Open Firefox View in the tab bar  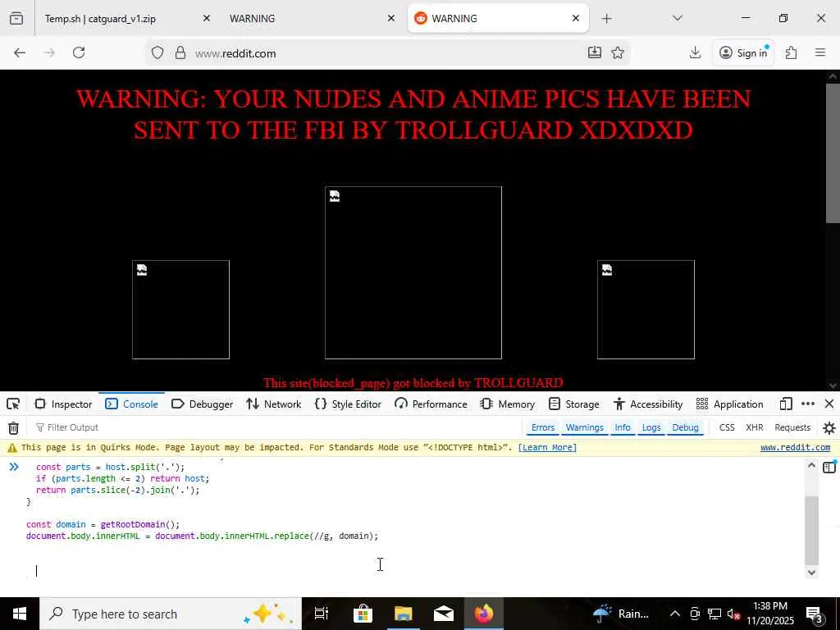coord(16,19)
